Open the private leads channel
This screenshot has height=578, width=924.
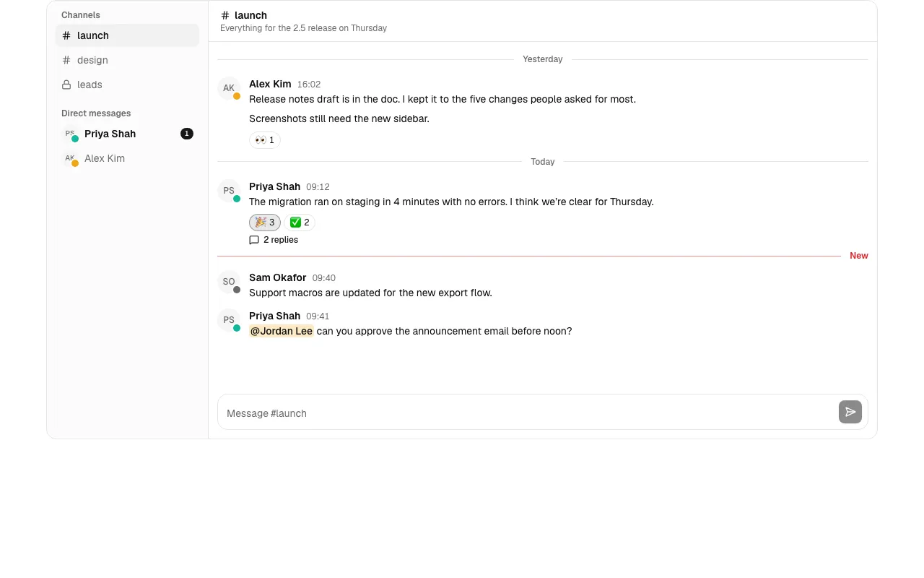click(127, 85)
